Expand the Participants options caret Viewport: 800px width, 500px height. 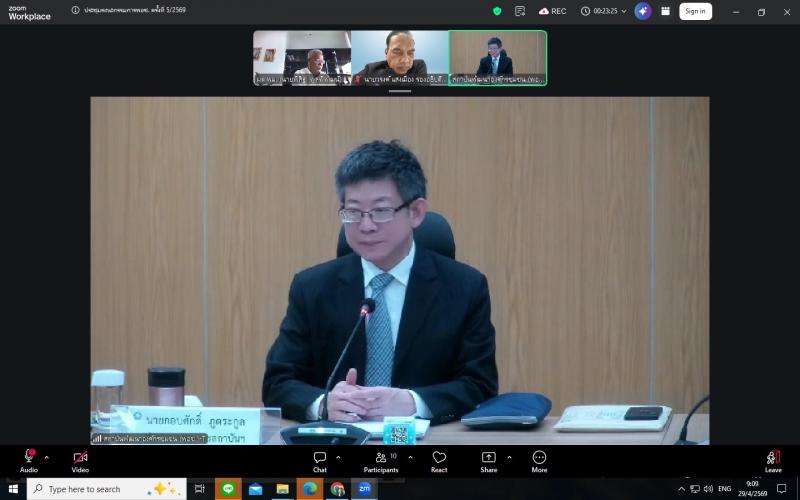411,457
